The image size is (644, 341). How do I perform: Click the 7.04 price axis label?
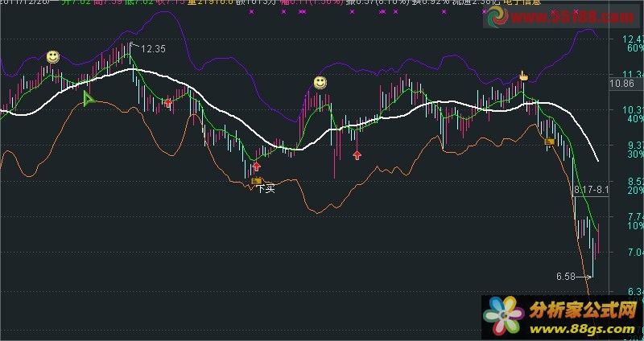pos(633,253)
